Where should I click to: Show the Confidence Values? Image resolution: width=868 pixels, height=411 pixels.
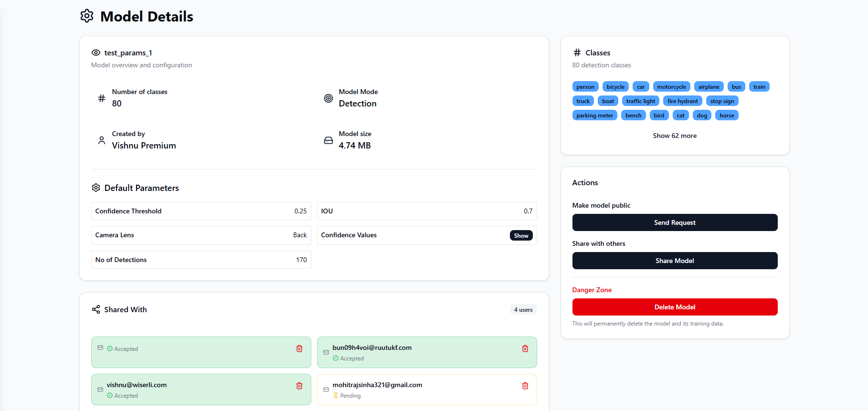pyautogui.click(x=521, y=235)
